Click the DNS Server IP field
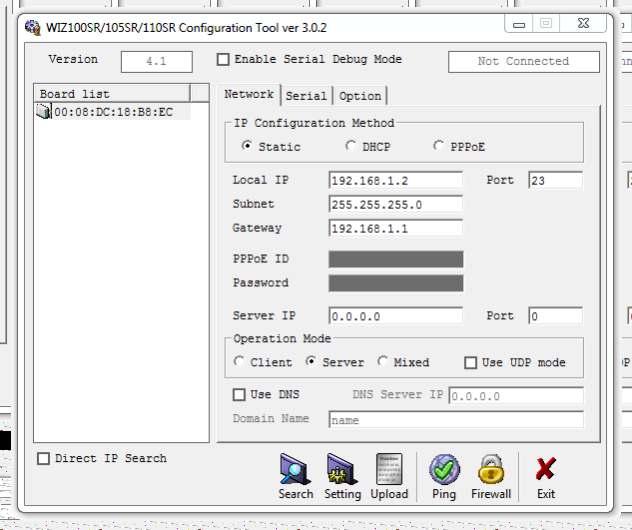The width and height of the screenshot is (632, 530). click(516, 396)
